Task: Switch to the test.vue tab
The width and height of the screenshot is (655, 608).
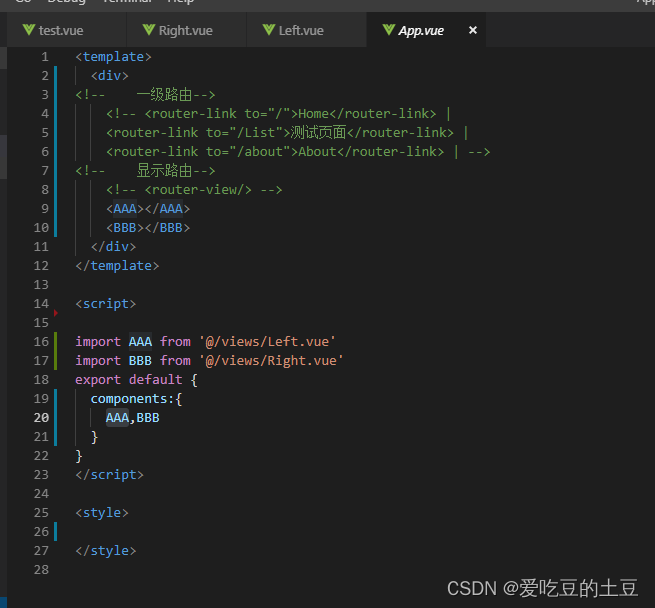Action: [x=67, y=30]
